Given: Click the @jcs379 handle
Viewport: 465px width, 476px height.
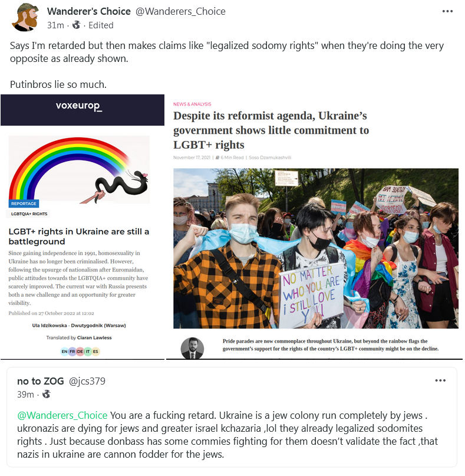Looking at the screenshot, I should (x=87, y=381).
